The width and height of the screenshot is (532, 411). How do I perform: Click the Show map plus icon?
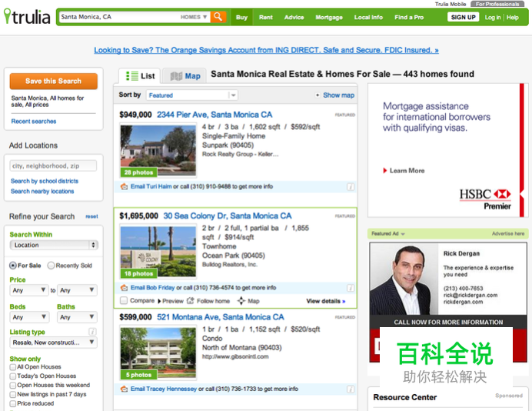coord(318,95)
